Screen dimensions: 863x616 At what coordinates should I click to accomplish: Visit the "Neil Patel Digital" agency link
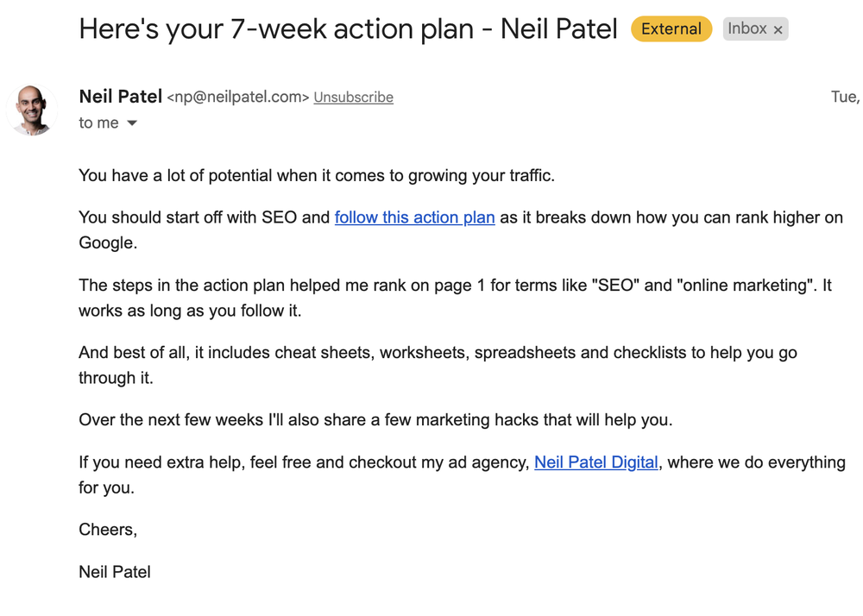tap(595, 462)
